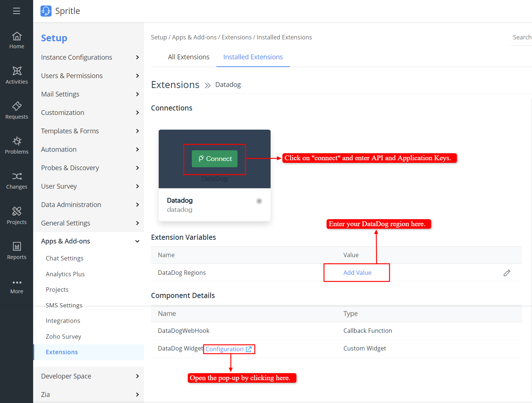Go to Home in sidebar

17,41
